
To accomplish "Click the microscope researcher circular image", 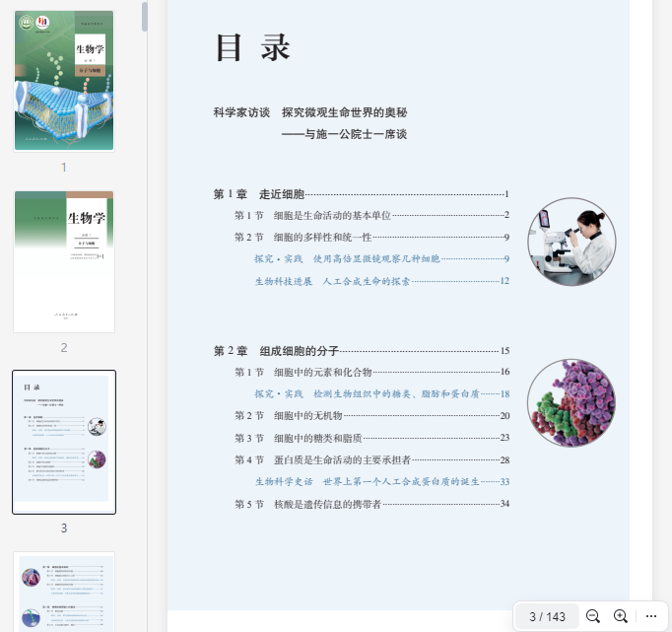I will 571,242.
